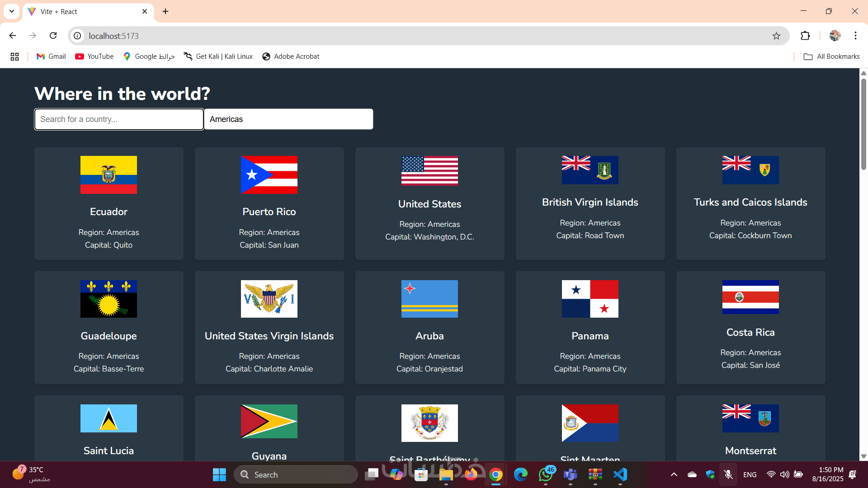The image size is (868, 488).
Task: Select the Panama country card flag
Action: click(x=590, y=299)
